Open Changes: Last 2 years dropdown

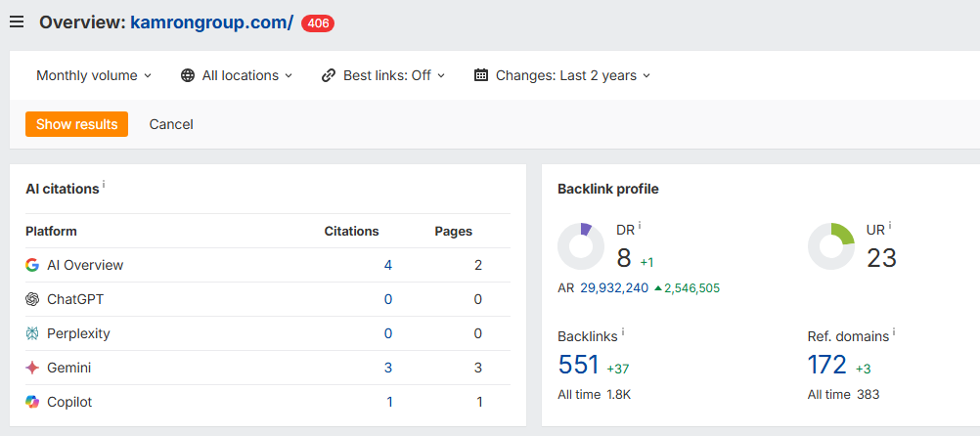[562, 75]
